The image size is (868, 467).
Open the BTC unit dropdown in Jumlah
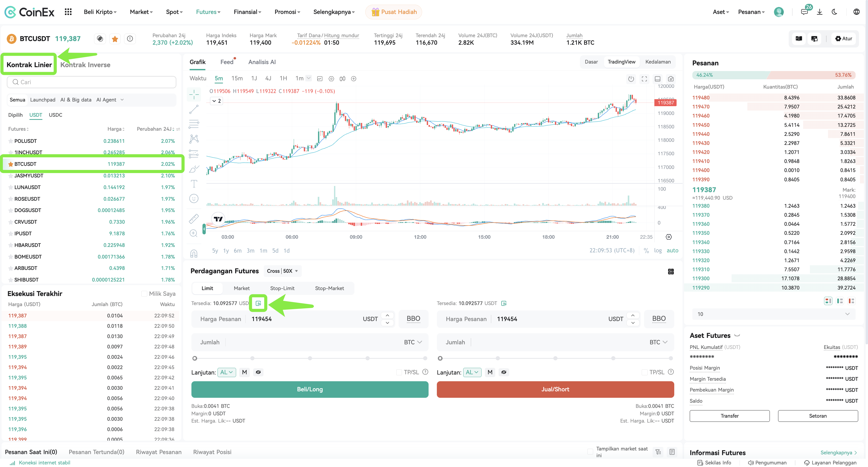413,342
